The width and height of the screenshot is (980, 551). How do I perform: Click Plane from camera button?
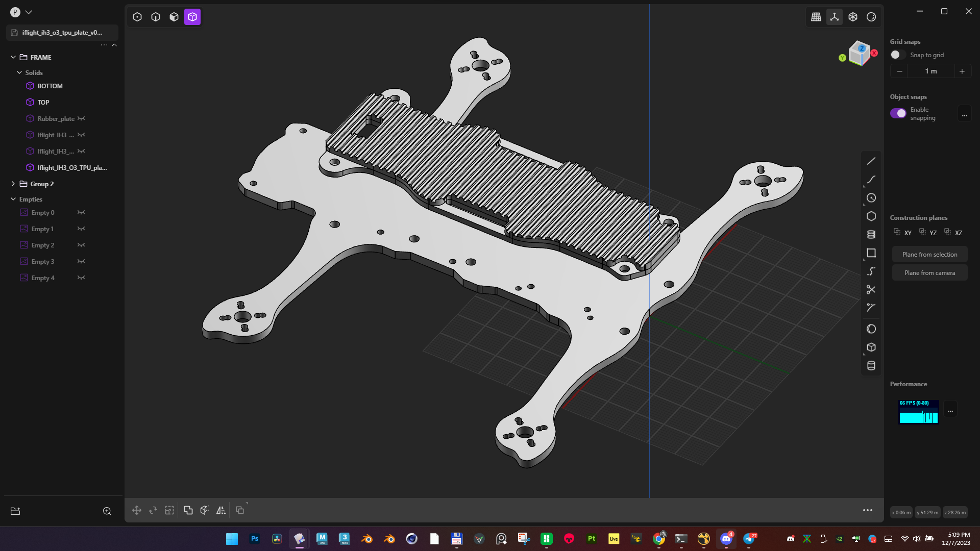pyautogui.click(x=929, y=273)
